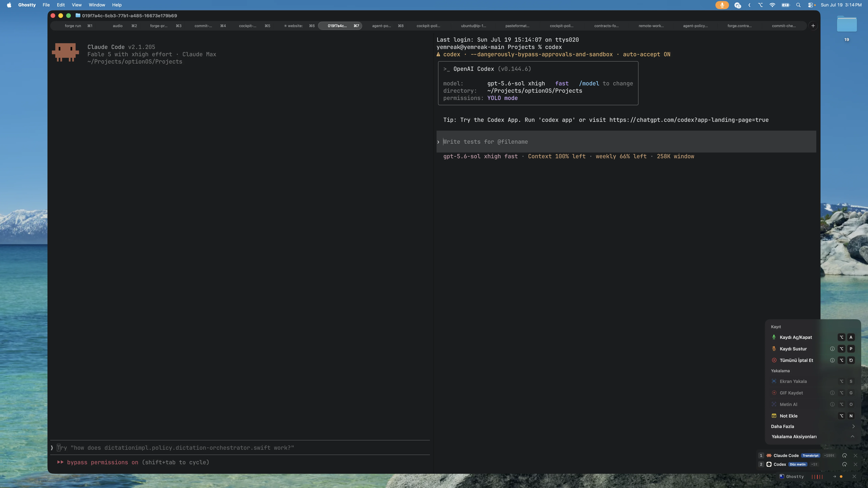Switch to the forge run tab
Viewport: 868px width, 488px height.
pyautogui.click(x=73, y=26)
